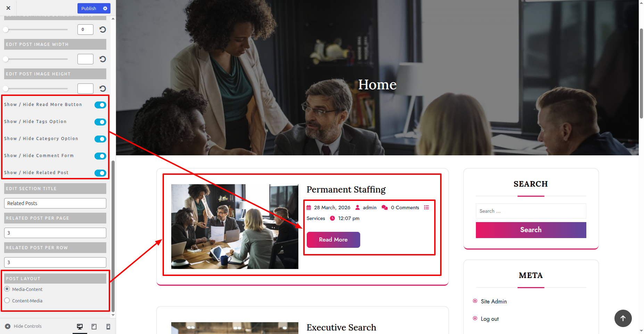Switch to desktop preview icon
644x334 pixels.
click(x=80, y=326)
